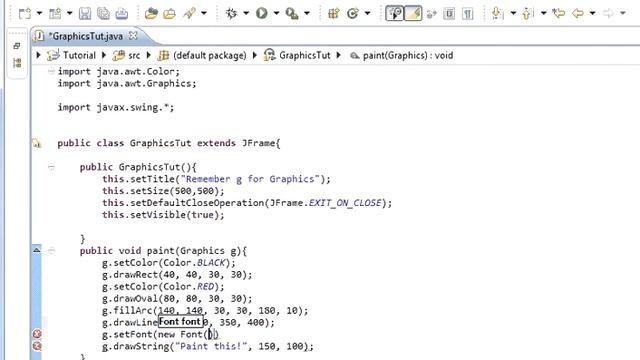
Task: Click the Save All icon
Action: [x=103, y=13]
